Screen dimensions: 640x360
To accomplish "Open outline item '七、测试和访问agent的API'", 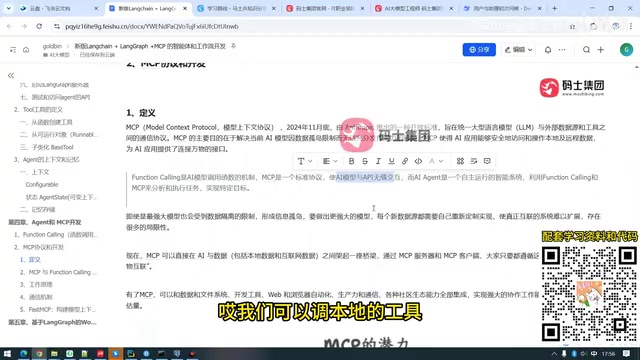I will 55,97.
